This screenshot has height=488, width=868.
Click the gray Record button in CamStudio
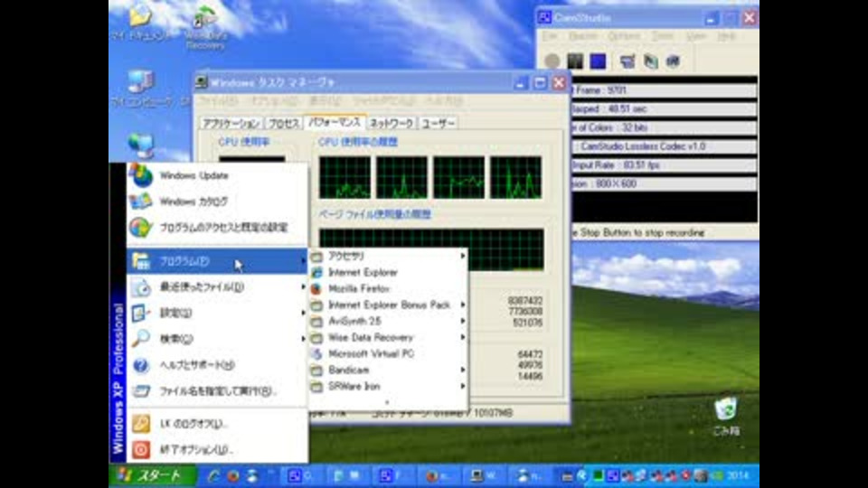(x=552, y=61)
